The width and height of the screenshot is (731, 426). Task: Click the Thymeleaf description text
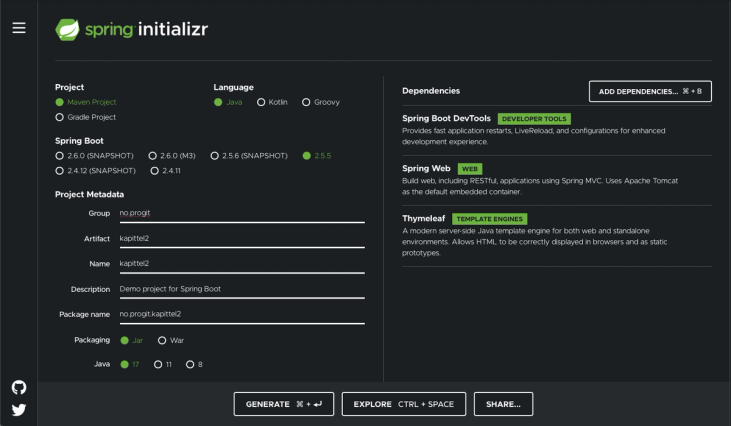pyautogui.click(x=534, y=242)
